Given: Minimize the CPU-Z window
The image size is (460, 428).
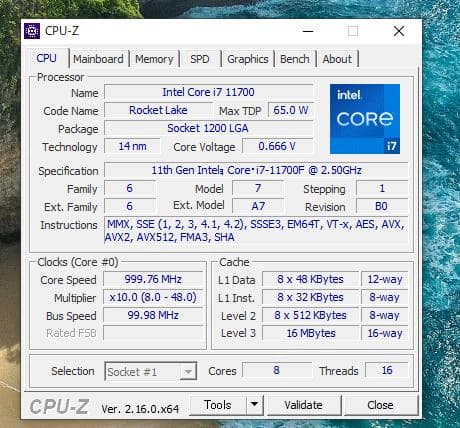Looking at the screenshot, I should (x=308, y=31).
